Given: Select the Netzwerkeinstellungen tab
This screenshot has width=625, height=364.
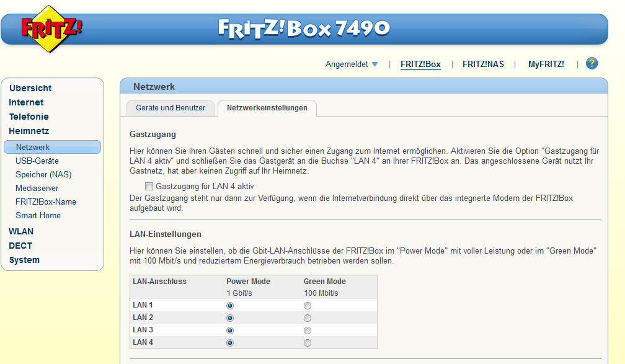Looking at the screenshot, I should 267,108.
